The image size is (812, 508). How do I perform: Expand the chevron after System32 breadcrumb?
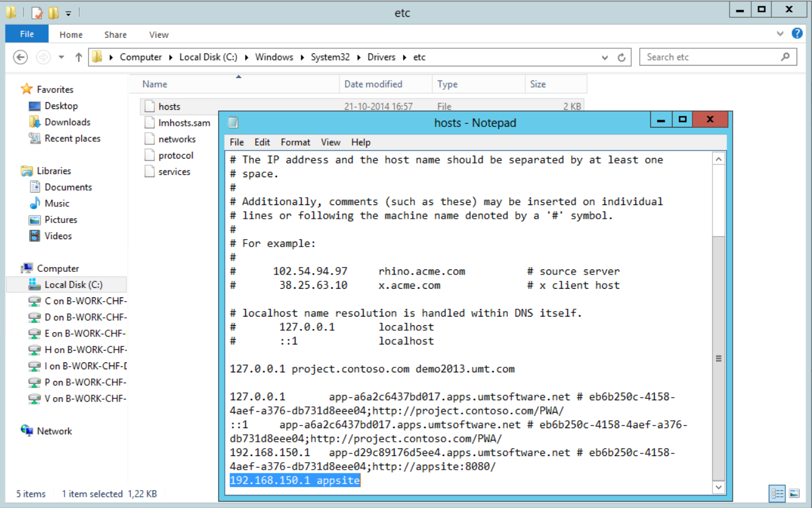(358, 57)
